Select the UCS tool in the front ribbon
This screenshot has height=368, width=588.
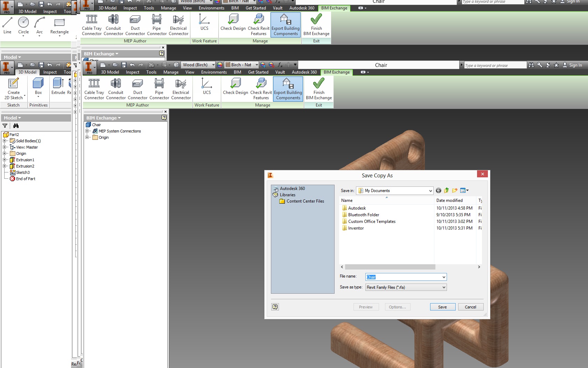coord(207,86)
